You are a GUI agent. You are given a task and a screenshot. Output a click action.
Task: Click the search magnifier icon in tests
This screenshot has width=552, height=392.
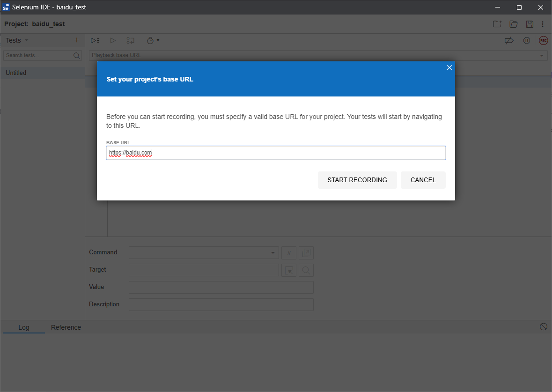pyautogui.click(x=77, y=56)
